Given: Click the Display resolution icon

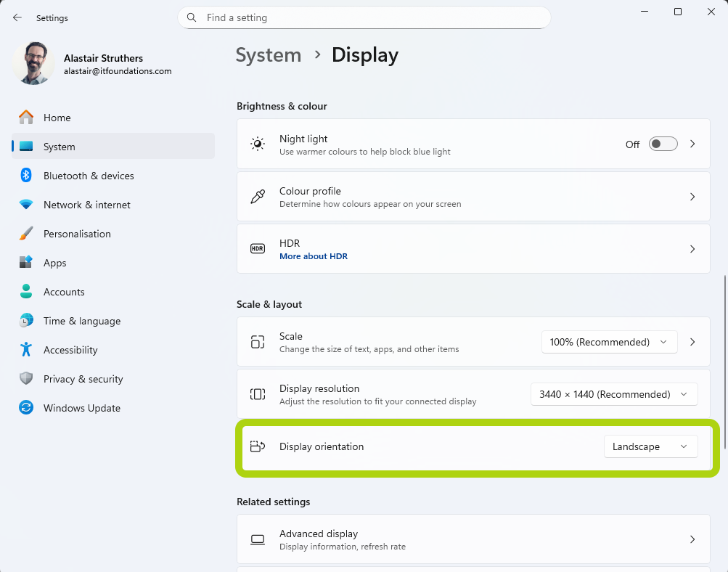Looking at the screenshot, I should click(257, 394).
